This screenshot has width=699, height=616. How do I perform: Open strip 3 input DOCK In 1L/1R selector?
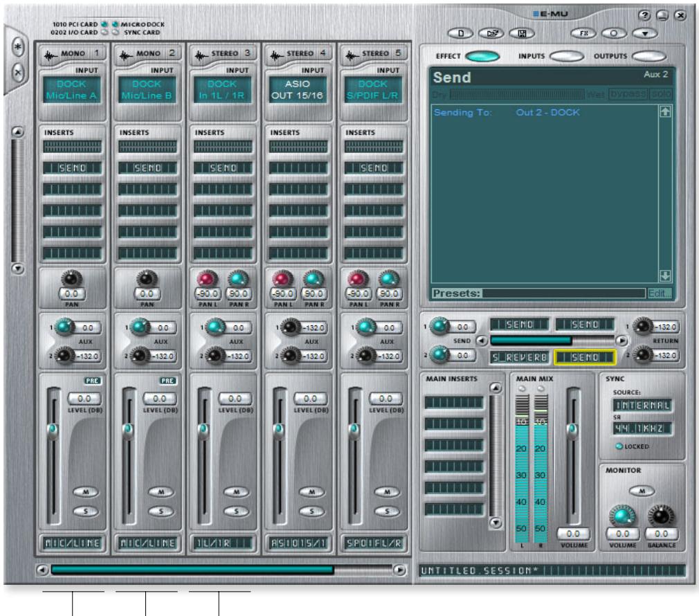coord(222,89)
